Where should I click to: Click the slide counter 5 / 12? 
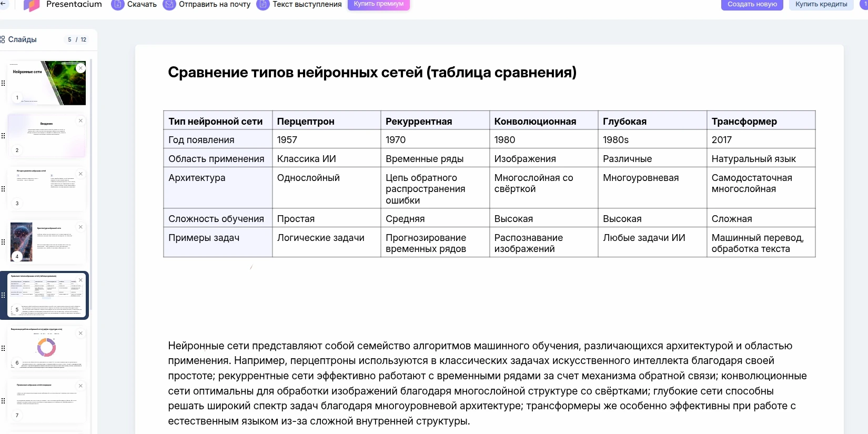77,39
